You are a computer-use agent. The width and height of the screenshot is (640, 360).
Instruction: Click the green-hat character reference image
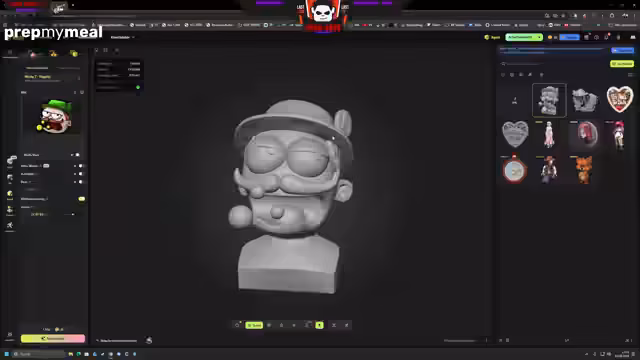54,116
